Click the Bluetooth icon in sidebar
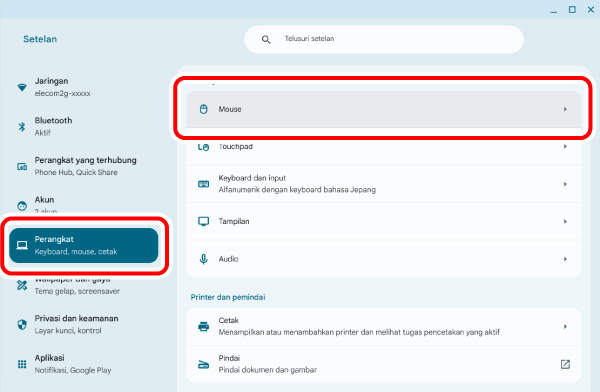The height and width of the screenshot is (392, 600). coord(22,126)
